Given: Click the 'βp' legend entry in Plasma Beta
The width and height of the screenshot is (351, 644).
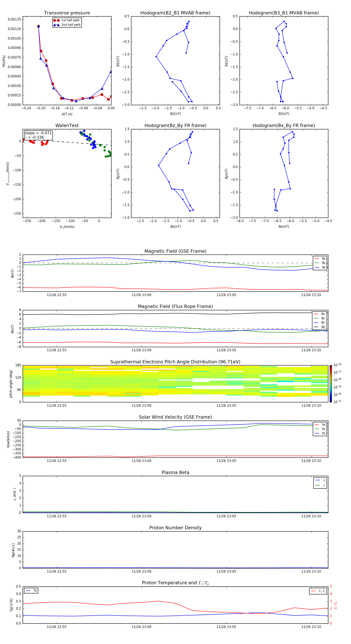Looking at the screenshot, I should pos(320,480).
